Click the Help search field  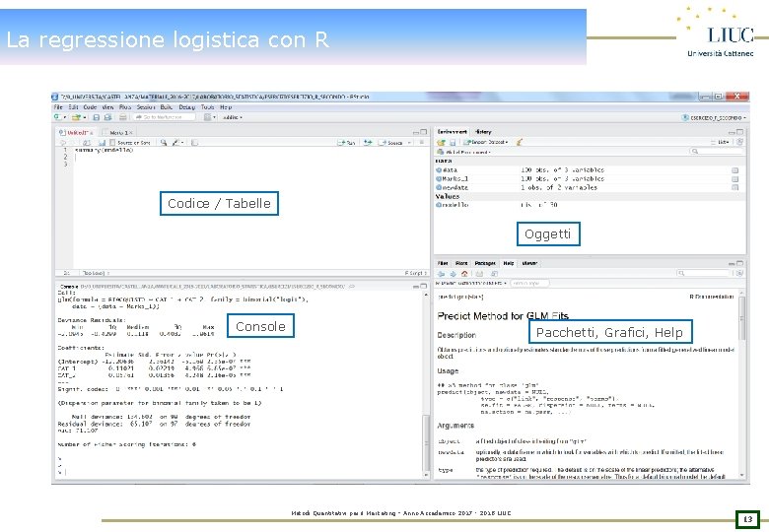tap(704, 273)
